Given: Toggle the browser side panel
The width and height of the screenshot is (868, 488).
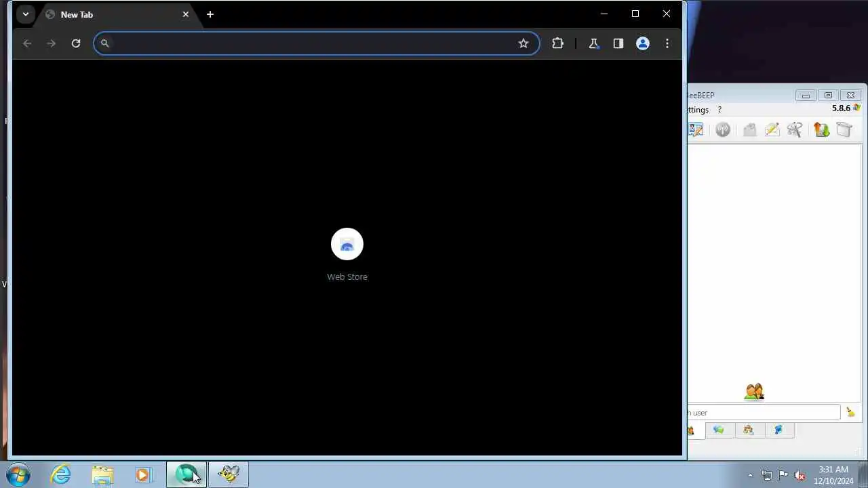Looking at the screenshot, I should point(618,43).
